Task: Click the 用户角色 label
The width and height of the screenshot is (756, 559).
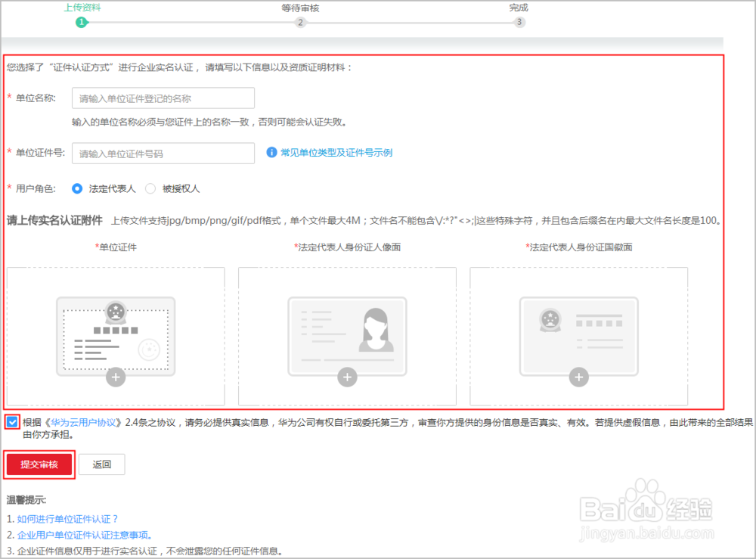Action: [x=36, y=188]
